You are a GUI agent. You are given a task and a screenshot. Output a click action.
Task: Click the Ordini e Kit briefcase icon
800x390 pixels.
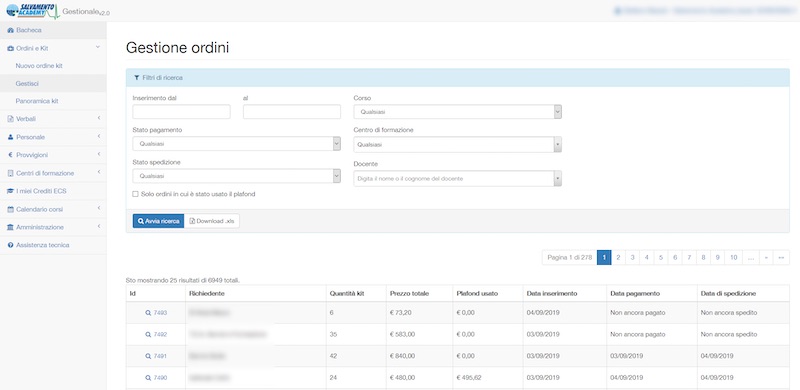(11, 48)
